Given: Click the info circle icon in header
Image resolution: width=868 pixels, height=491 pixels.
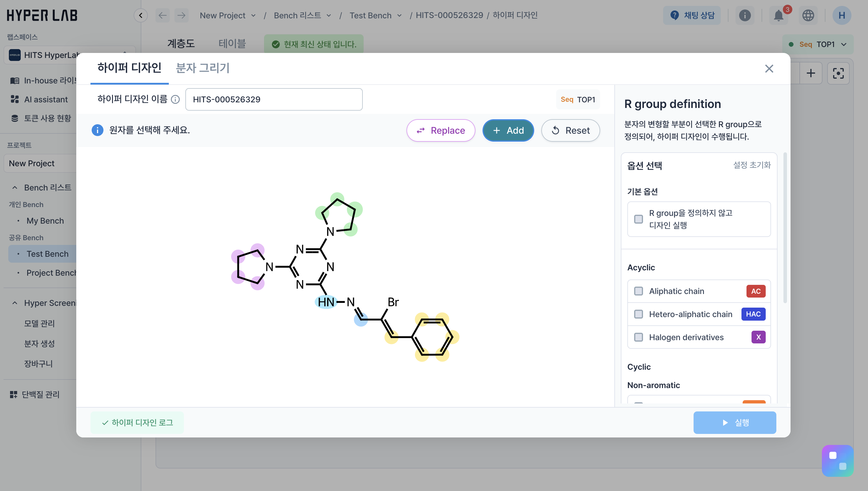Looking at the screenshot, I should (x=745, y=15).
